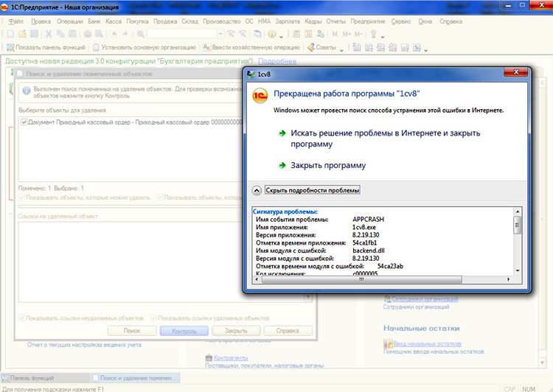The height and width of the screenshot is (392, 553).
Task: Click the Подробнее link
Action: (x=276, y=61)
